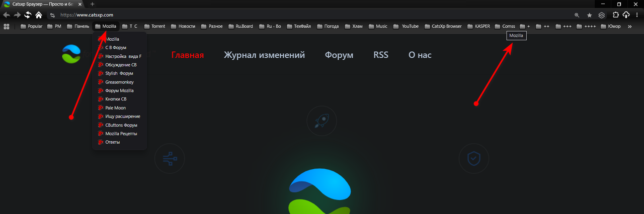Open the Ищу расширение bookmark
Viewport: 644px width, 214px height.
(x=120, y=116)
